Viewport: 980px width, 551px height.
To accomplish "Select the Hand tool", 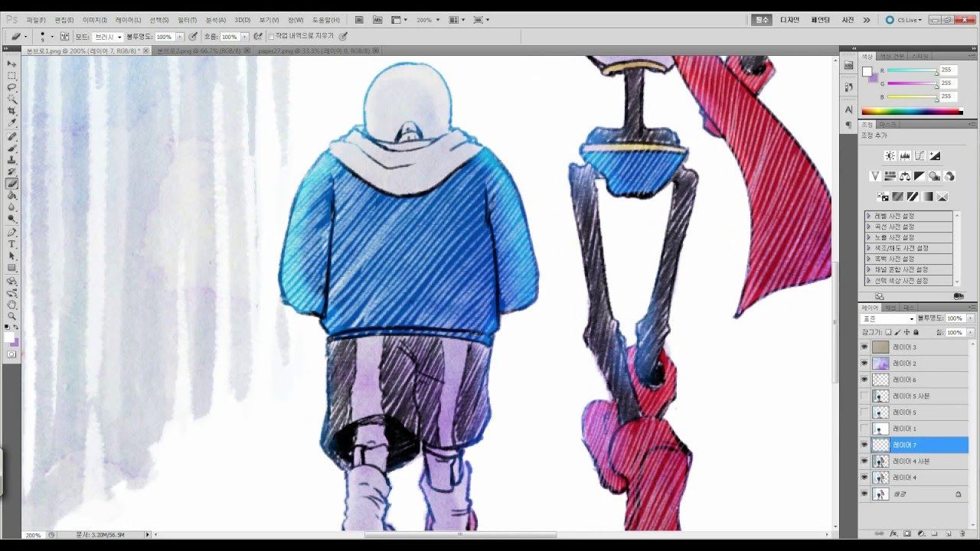I will [x=12, y=304].
